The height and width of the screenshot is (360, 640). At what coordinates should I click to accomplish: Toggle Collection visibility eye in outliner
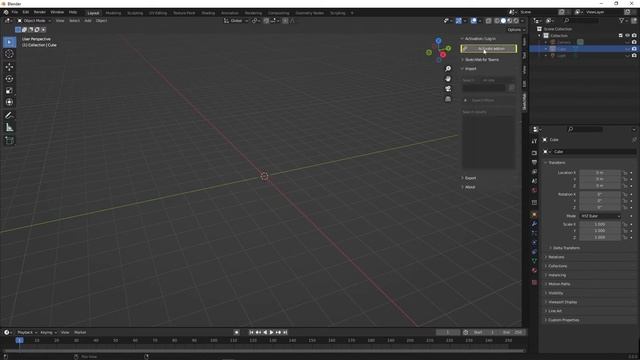(627, 36)
